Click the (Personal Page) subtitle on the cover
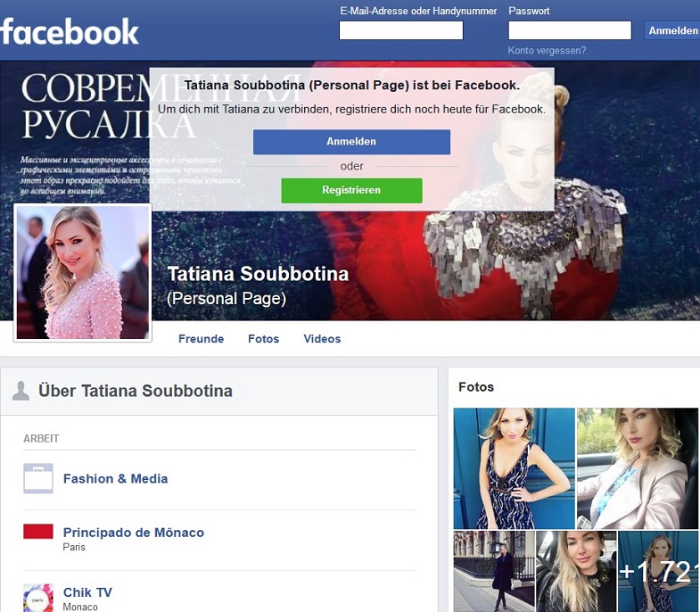 click(x=226, y=298)
